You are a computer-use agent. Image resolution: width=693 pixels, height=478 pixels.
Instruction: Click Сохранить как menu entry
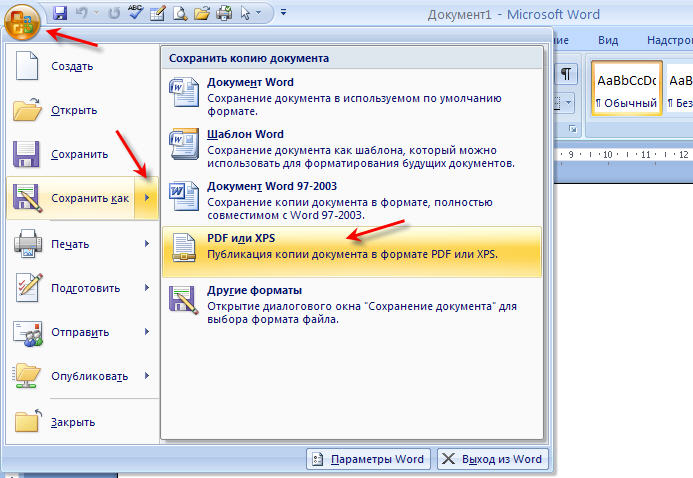(71, 198)
